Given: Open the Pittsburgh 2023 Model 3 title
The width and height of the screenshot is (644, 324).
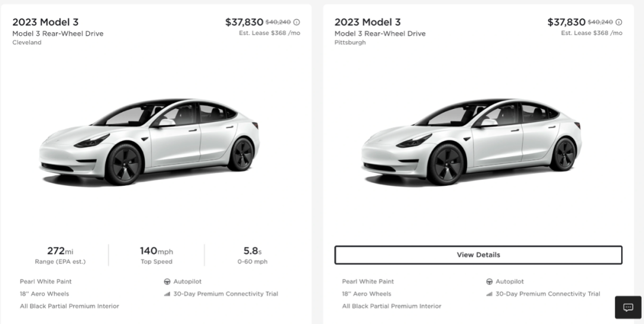Looking at the screenshot, I should [367, 22].
